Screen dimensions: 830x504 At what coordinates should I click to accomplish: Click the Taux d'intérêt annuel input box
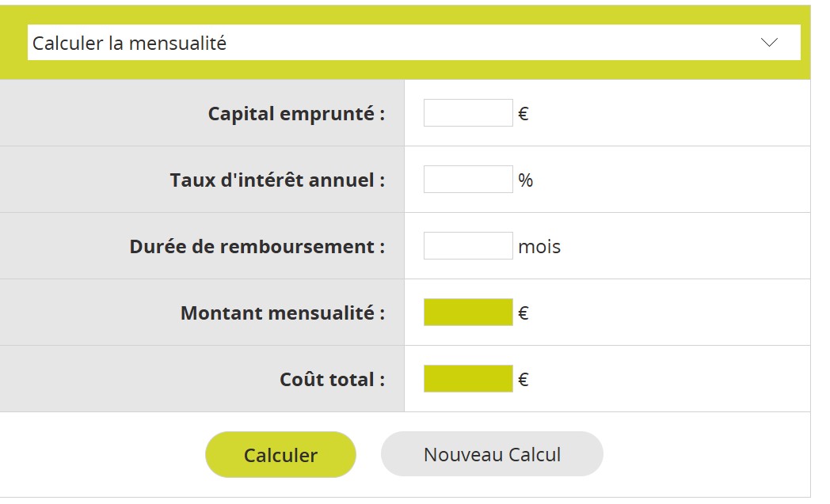(468, 180)
